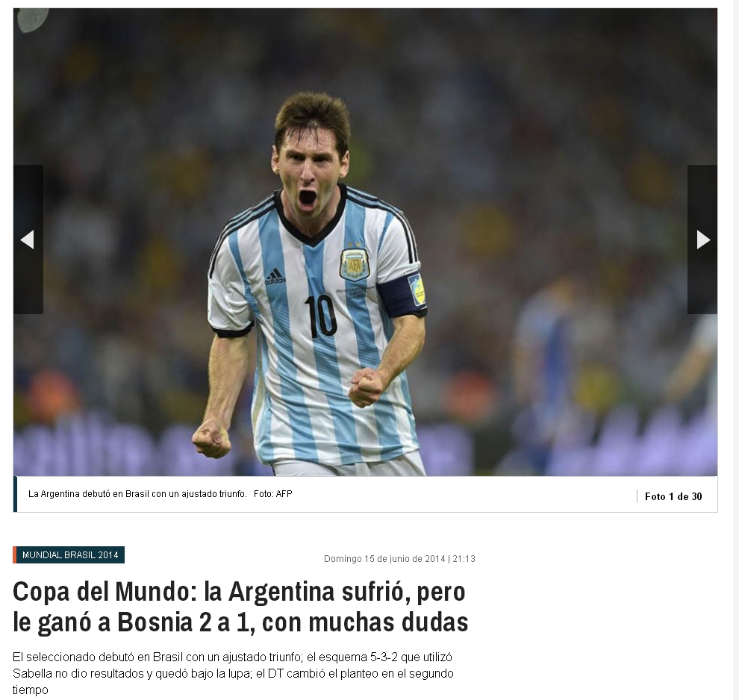
Task: Click the player's clenched fist at lower left
Action: click(x=211, y=439)
